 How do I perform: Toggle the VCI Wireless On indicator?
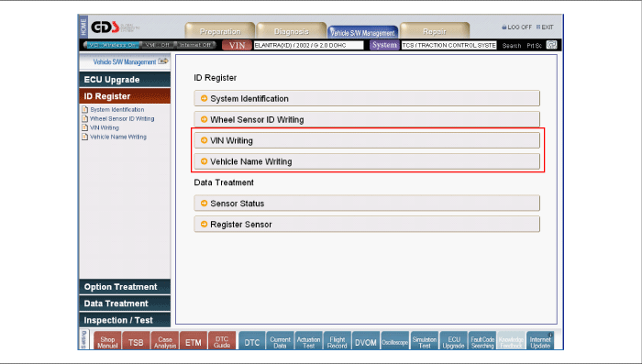pos(112,45)
